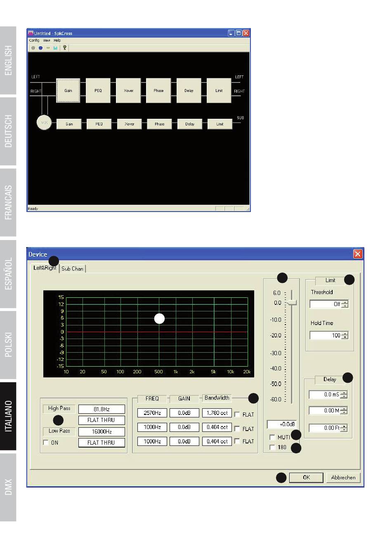
Task: Open the Xover block on Left/Right chain
Action: [x=129, y=91]
